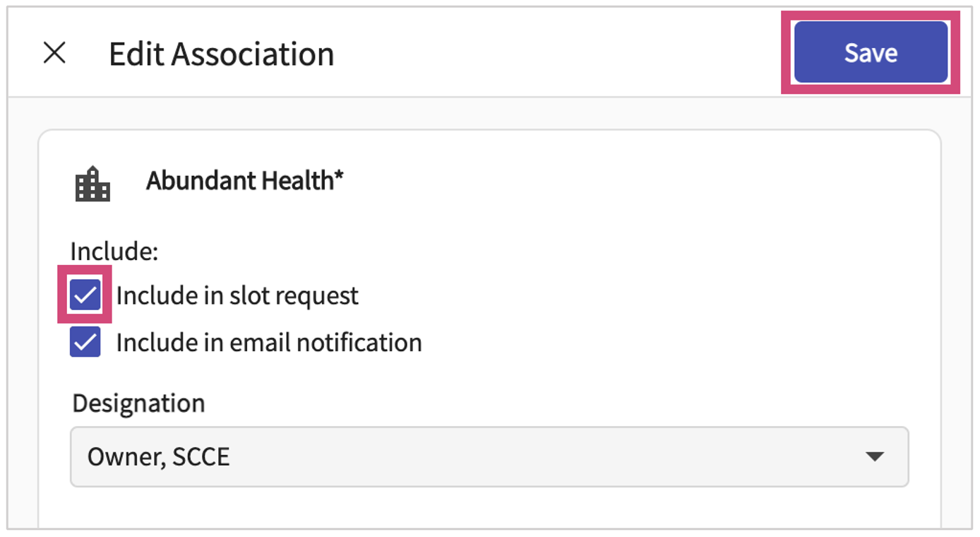Click blank space right of the checkbox labels
980x537 pixels.
tap(671, 318)
